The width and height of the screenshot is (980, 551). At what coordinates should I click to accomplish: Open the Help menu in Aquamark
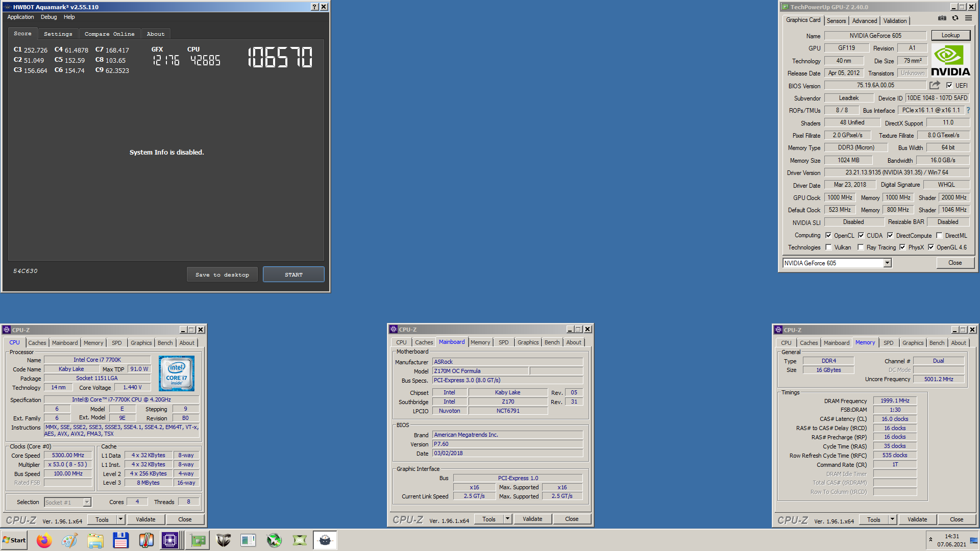69,17
